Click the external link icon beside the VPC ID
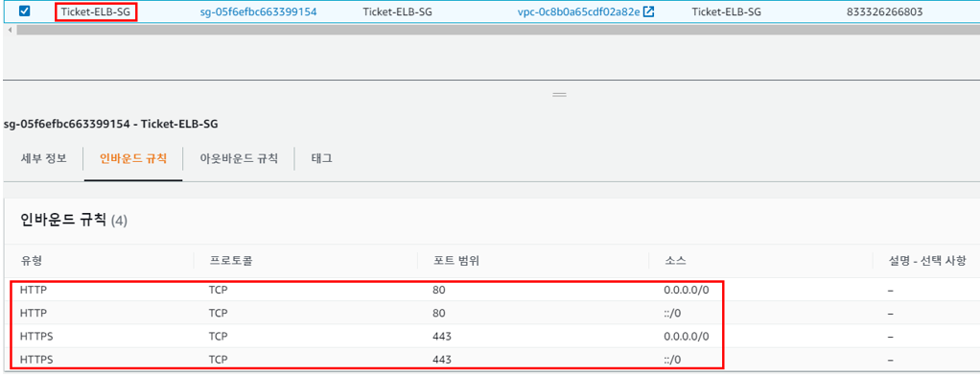The image size is (980, 376). [648, 12]
